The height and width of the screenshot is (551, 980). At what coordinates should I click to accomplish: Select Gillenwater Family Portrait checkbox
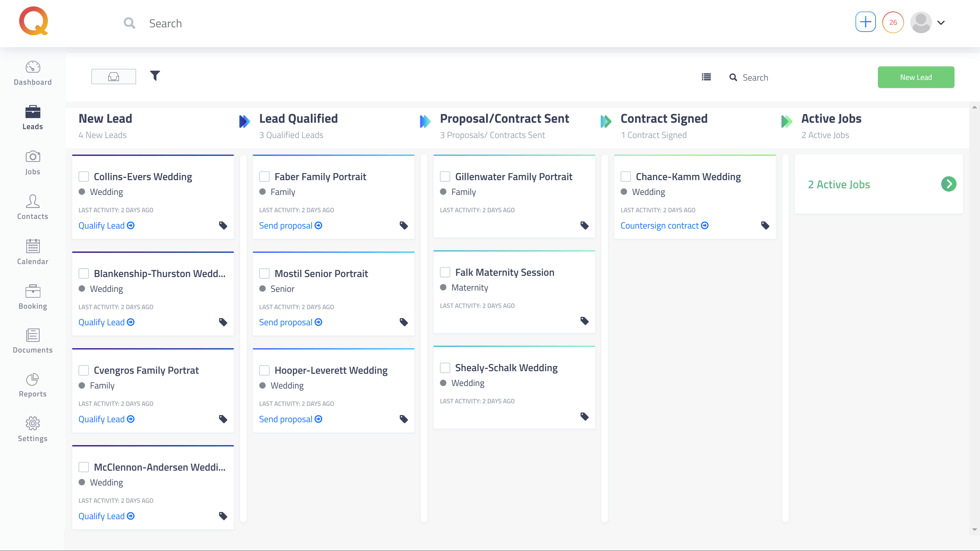445,176
